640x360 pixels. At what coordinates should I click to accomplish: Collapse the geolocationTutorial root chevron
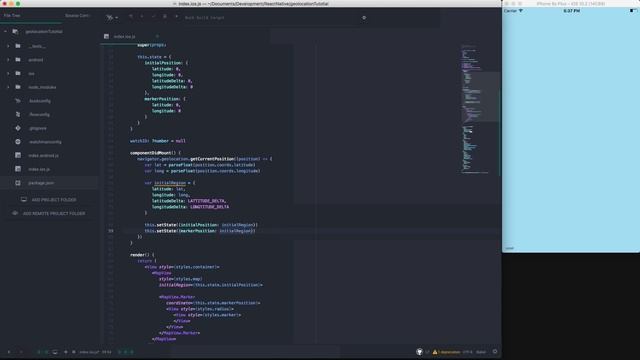point(5,31)
